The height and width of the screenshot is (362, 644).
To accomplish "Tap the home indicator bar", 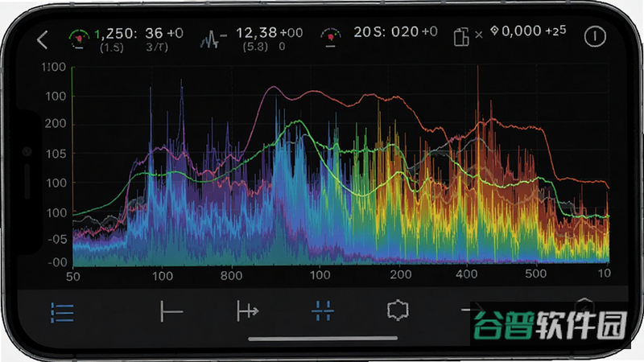I will point(323,339).
